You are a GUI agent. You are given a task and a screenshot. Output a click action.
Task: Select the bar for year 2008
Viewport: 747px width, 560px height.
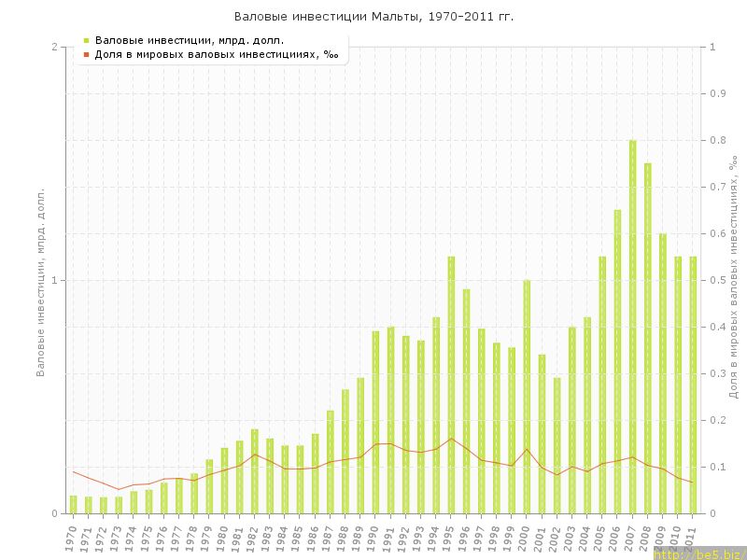pyautogui.click(x=648, y=338)
